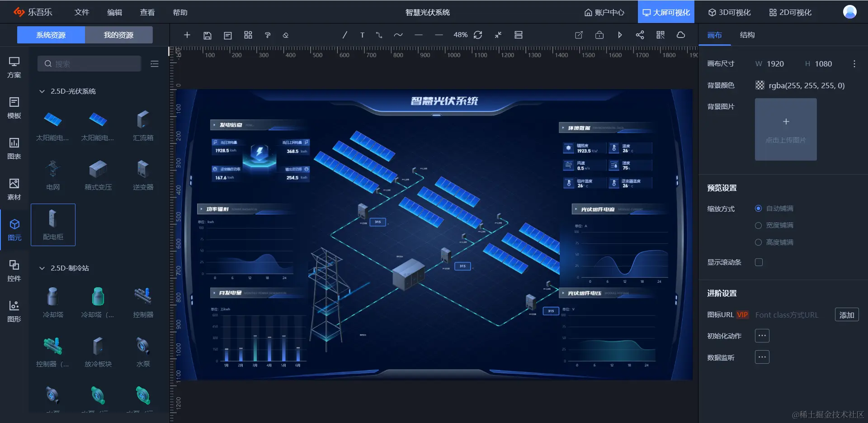Collapse the 2.5D-光伏系统 group

coord(42,91)
